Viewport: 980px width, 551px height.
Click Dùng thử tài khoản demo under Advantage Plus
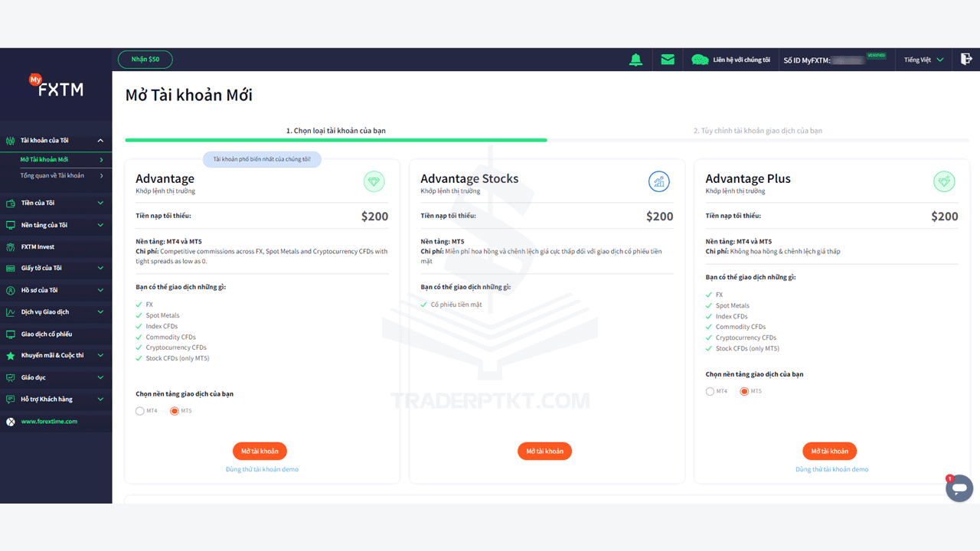coord(831,470)
